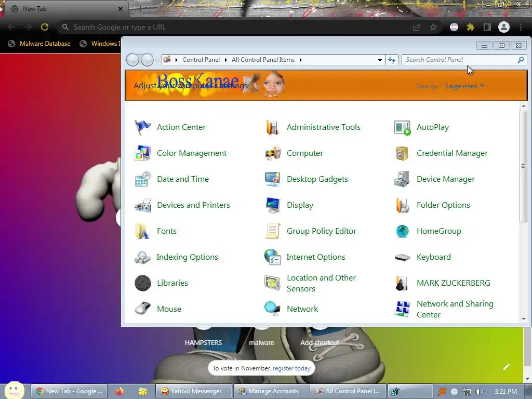The height and width of the screenshot is (399, 532).
Task: Click the Action Center link text
Action: point(181,127)
